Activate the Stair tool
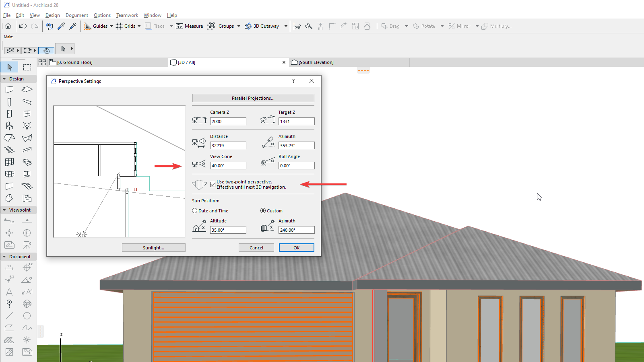Image resolution: width=644 pixels, height=362 pixels. [9, 150]
